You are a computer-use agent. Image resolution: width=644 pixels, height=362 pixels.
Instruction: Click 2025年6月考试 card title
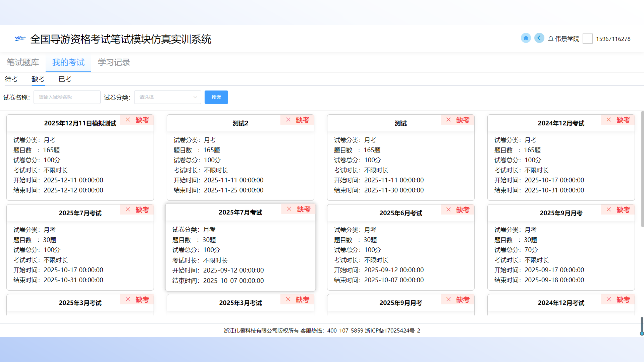(401, 213)
